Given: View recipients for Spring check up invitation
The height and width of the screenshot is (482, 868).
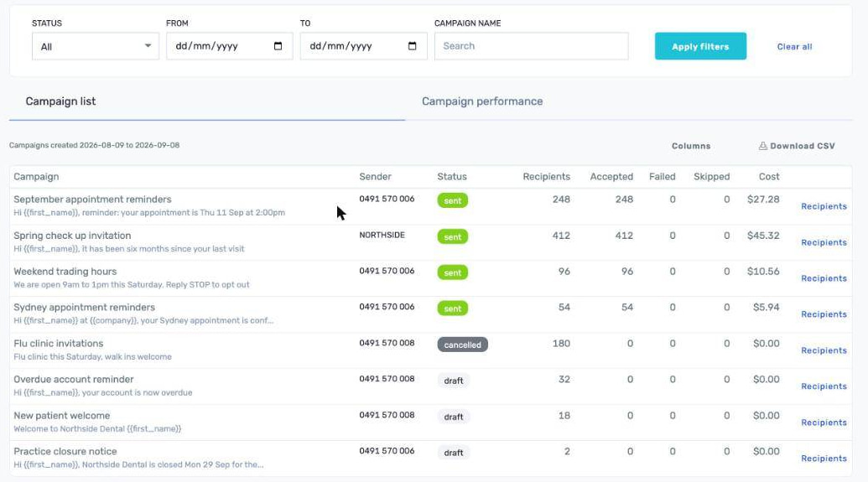Looking at the screenshot, I should click(824, 242).
